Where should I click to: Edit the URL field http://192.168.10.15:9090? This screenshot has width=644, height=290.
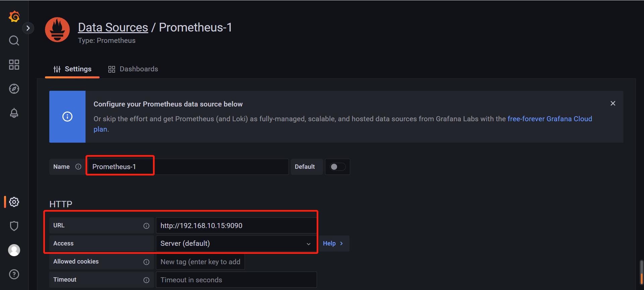[x=236, y=225]
